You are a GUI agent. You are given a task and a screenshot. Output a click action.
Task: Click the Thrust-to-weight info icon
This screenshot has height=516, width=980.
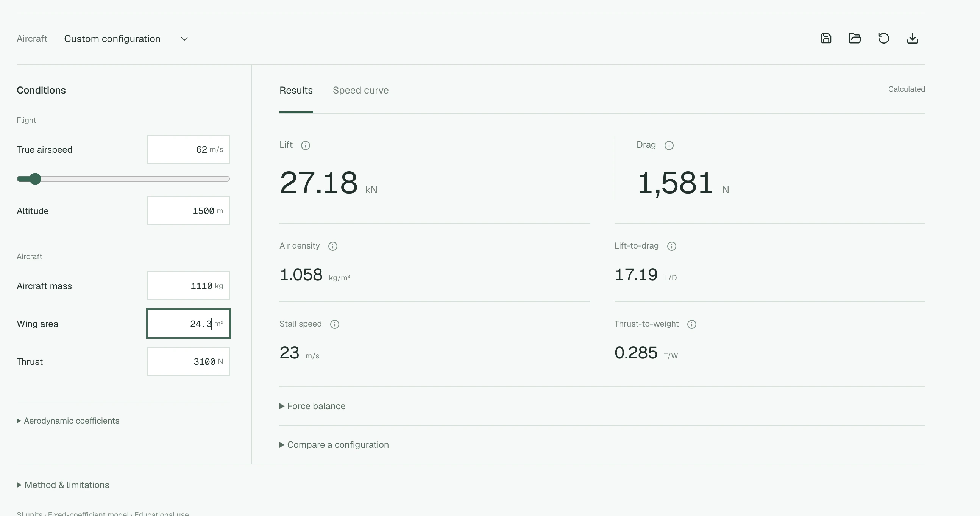tap(692, 324)
